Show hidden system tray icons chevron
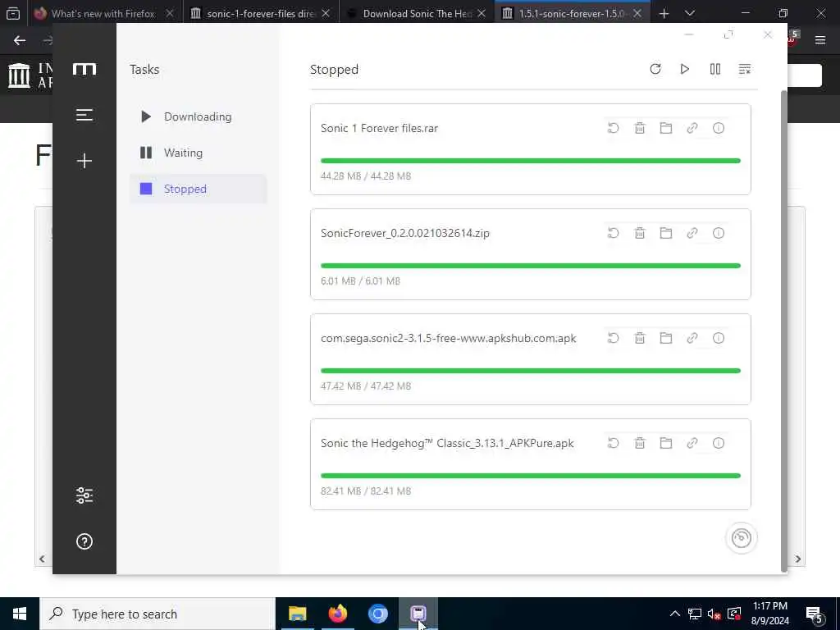 point(675,614)
